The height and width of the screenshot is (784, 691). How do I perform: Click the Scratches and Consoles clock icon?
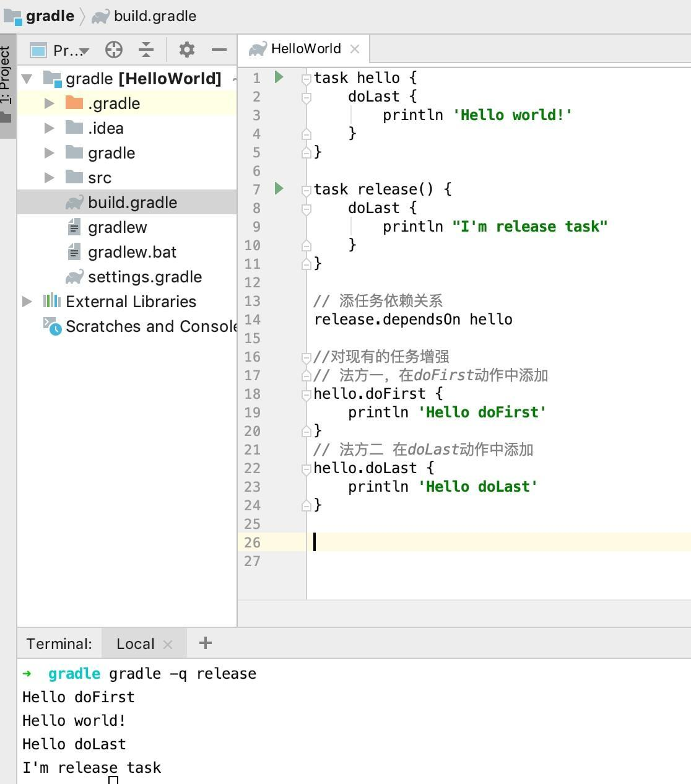[x=52, y=326]
